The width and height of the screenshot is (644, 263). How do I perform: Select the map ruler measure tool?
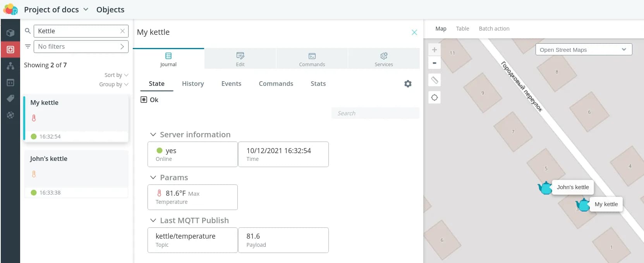pos(434,80)
